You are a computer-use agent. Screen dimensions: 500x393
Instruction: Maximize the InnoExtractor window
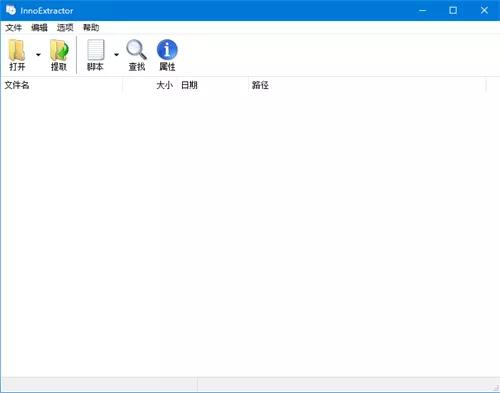tap(453, 10)
